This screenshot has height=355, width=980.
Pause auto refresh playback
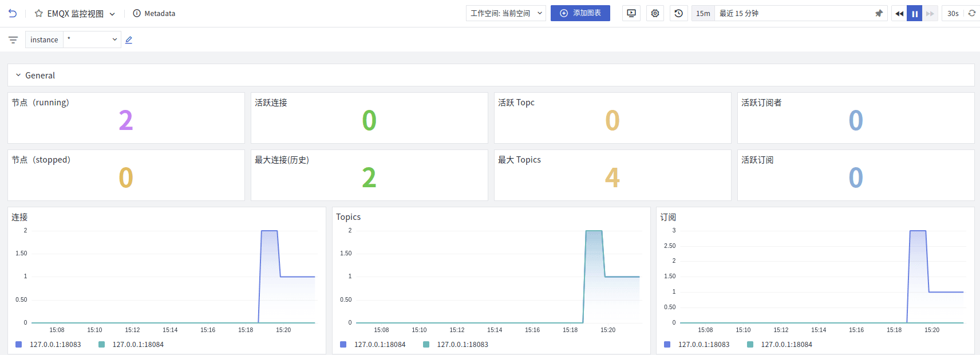click(x=915, y=13)
